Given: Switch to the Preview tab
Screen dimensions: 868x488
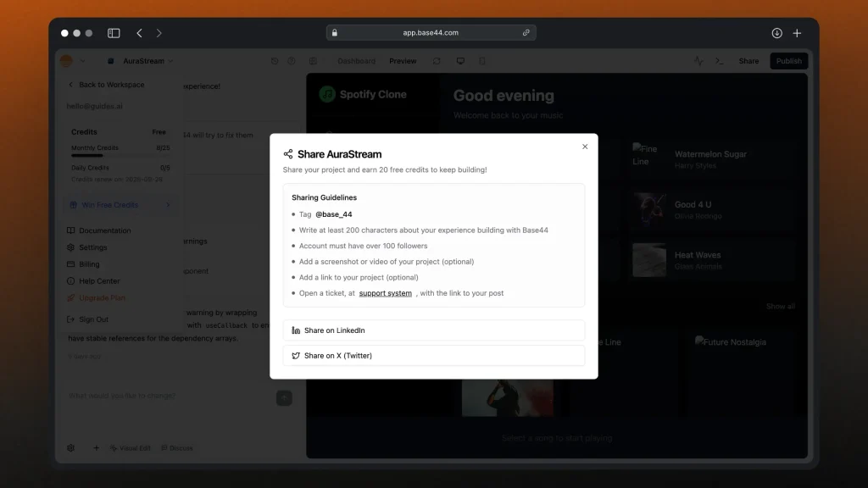Looking at the screenshot, I should (x=403, y=61).
